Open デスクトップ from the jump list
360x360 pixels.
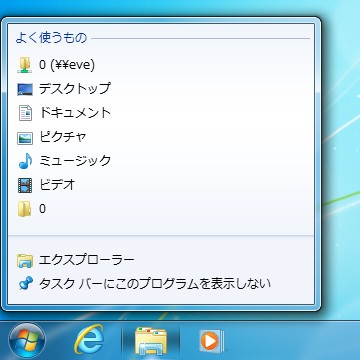(161, 89)
